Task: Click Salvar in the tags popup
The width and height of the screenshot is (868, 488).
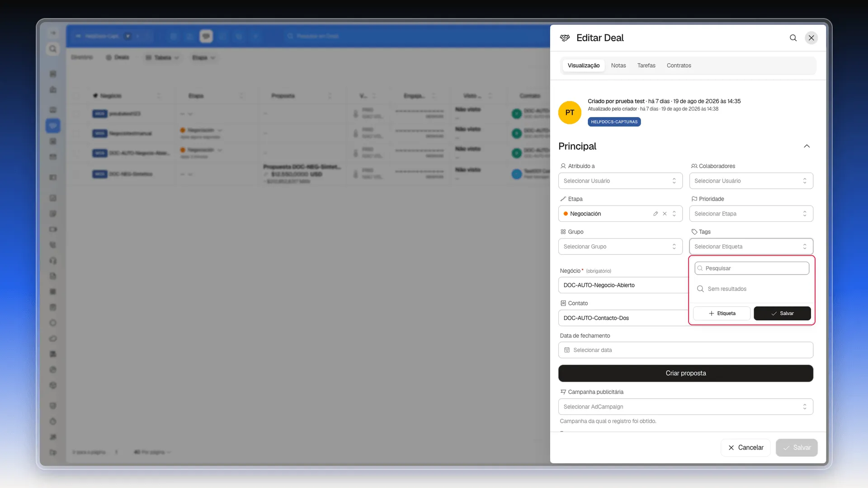Action: point(782,313)
